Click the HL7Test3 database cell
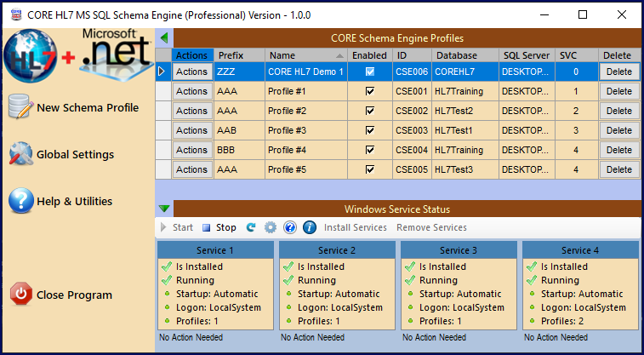The image size is (644, 355). [465, 169]
